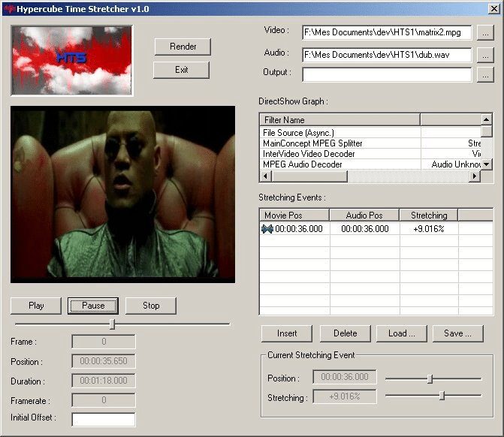This screenshot has height=437, width=504.
Task: Select MPEG Audio Decoder row
Action: (370, 164)
